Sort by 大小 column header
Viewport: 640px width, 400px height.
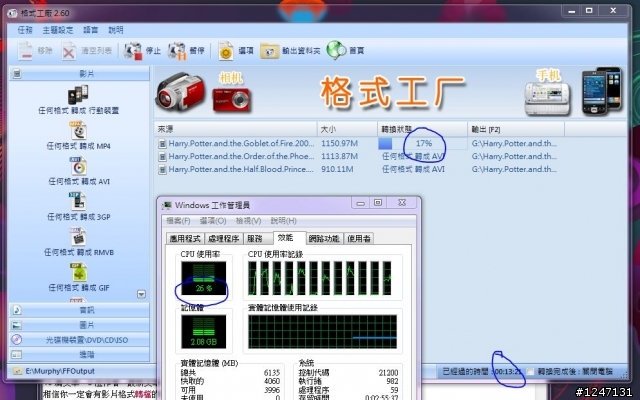pyautogui.click(x=347, y=129)
